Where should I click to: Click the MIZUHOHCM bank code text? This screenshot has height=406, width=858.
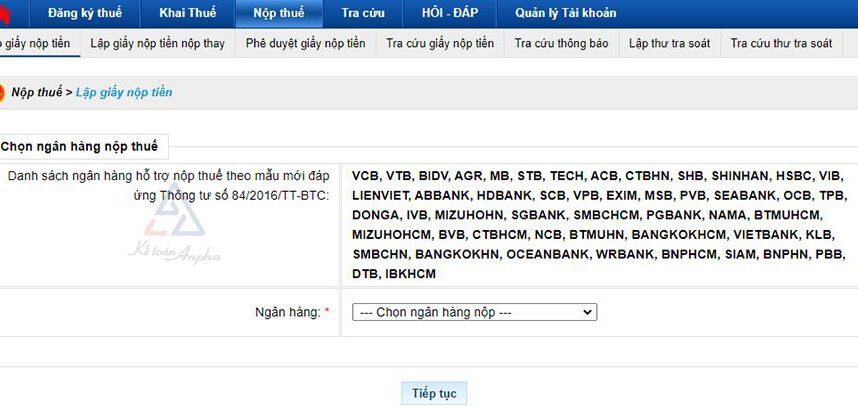click(x=392, y=235)
